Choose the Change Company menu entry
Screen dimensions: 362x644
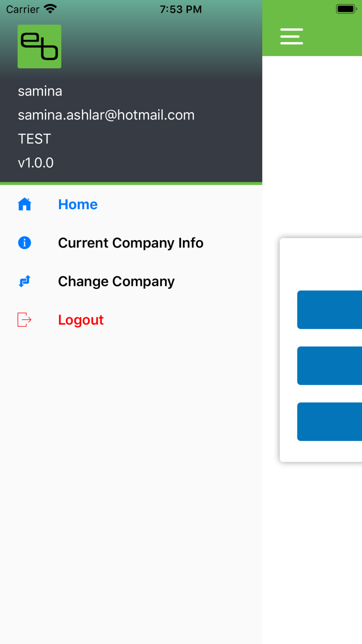click(116, 281)
